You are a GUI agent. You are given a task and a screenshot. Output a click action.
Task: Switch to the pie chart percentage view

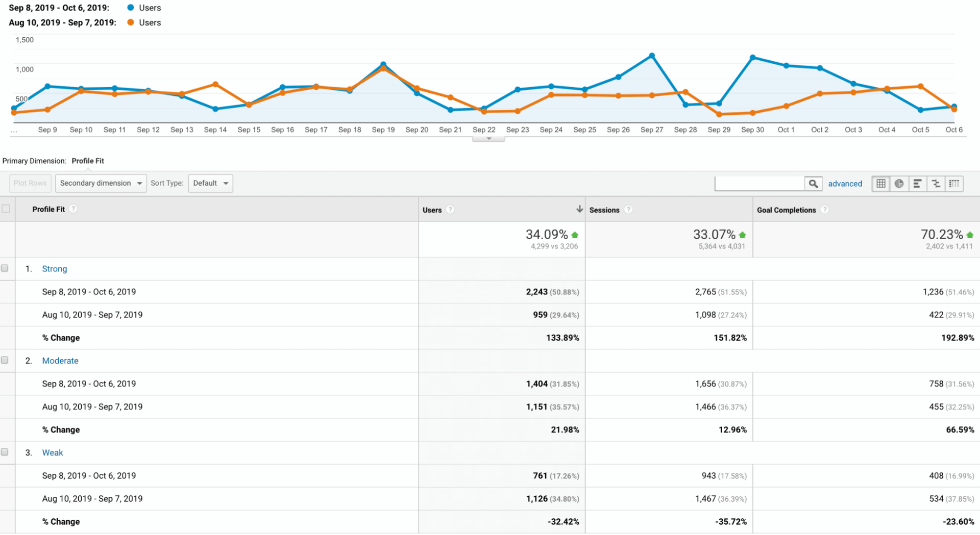tap(899, 184)
